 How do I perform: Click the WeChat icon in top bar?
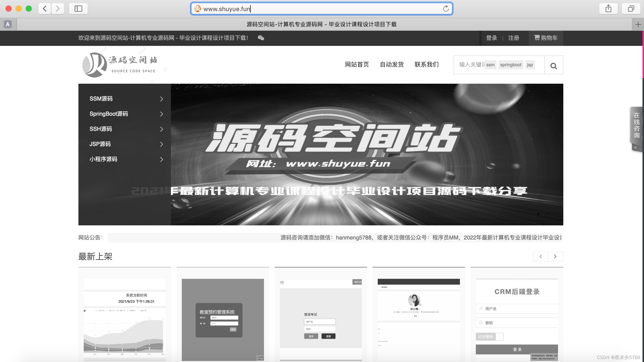261,38
